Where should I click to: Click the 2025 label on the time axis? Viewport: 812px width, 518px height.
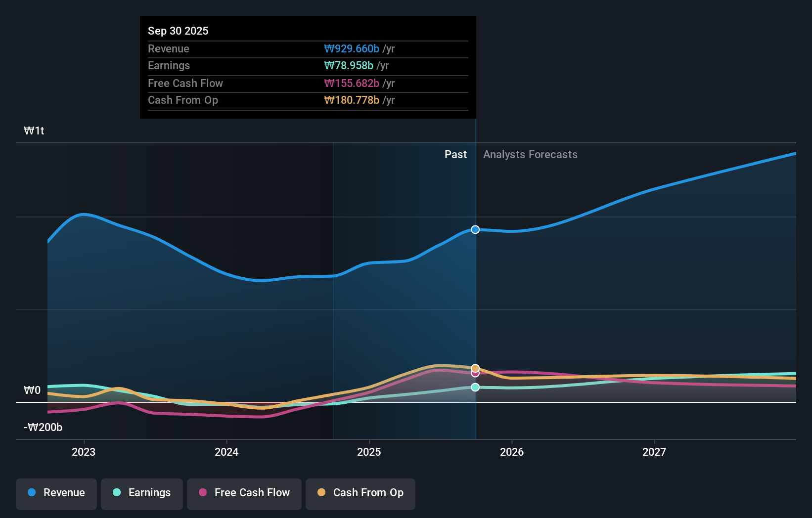(369, 451)
